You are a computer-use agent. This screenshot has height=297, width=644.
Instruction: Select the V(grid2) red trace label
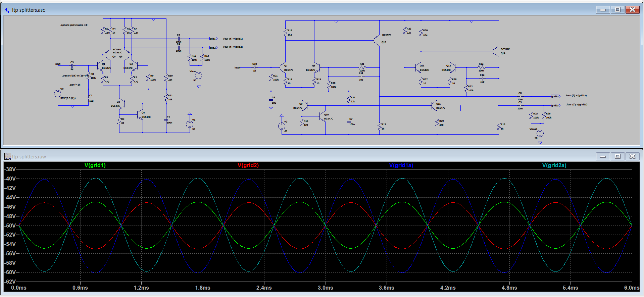pos(248,165)
